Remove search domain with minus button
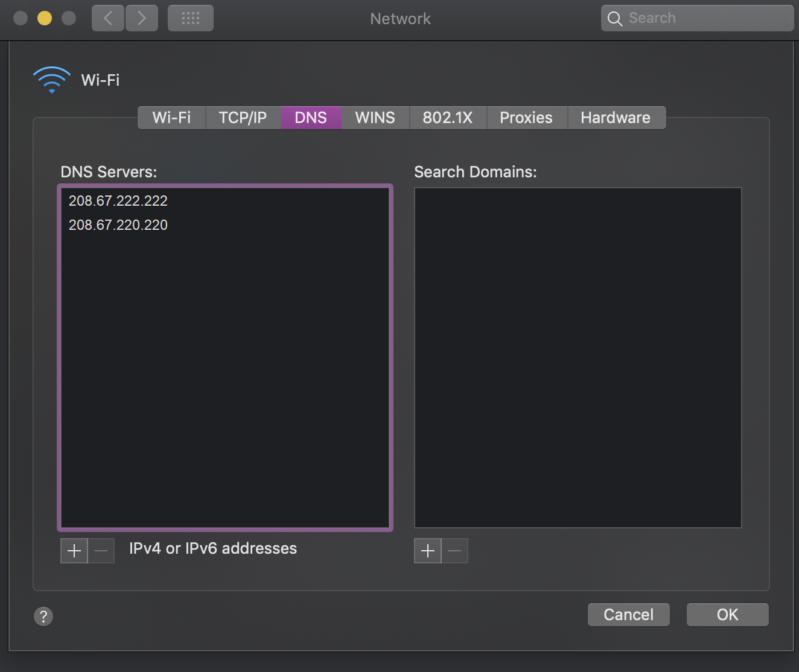 [x=455, y=551]
